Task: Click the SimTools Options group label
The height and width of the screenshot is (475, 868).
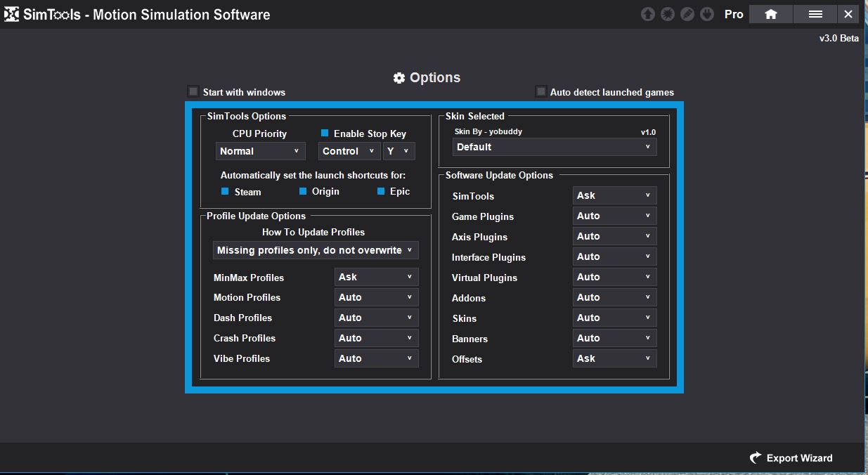Action: pos(247,116)
